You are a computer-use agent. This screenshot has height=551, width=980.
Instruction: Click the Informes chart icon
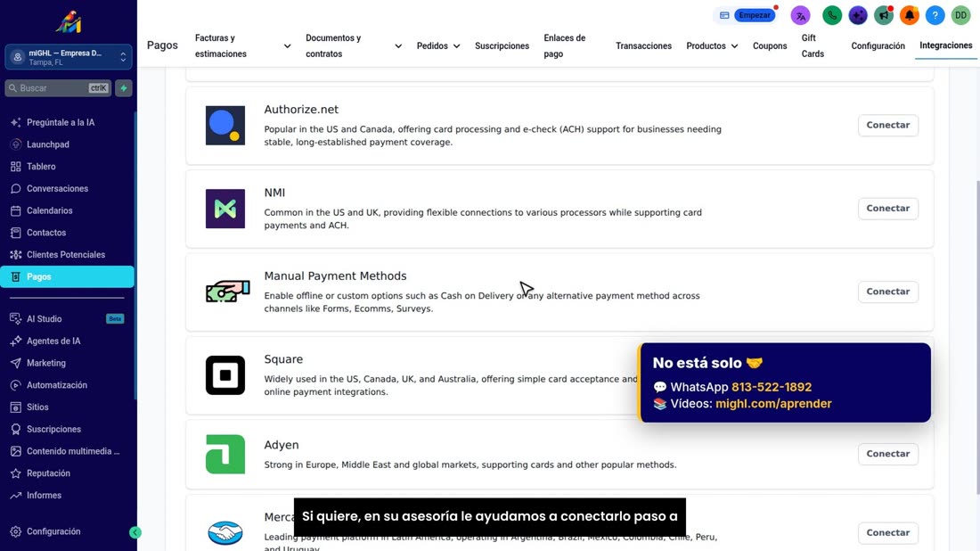click(16, 496)
